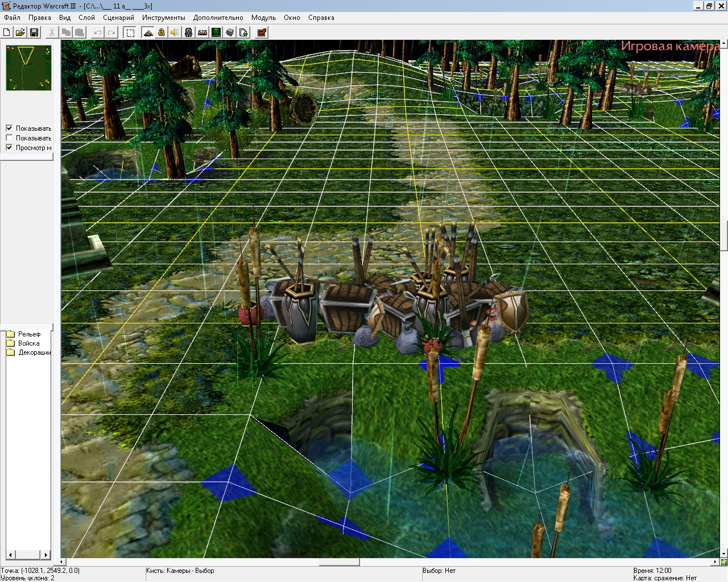The image size is (728, 582).
Task: Click the viewport horizontal scrollbar thumb
Action: (339, 562)
